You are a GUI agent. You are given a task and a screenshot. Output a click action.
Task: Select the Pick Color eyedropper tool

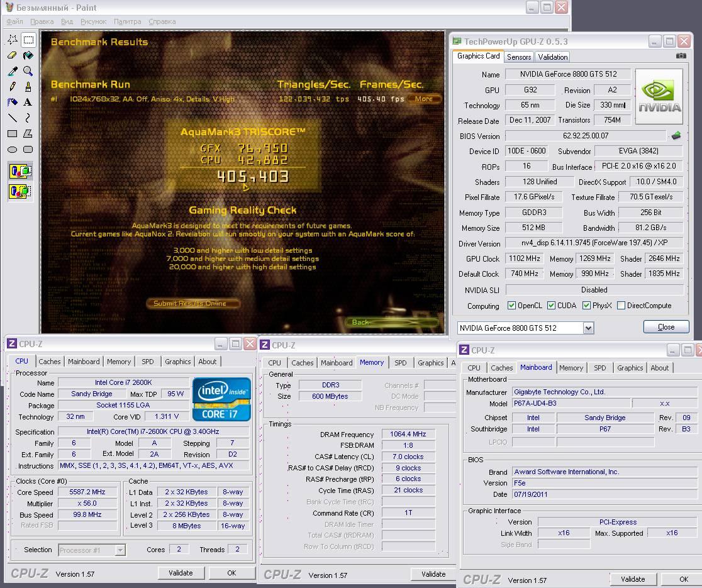coord(13,71)
